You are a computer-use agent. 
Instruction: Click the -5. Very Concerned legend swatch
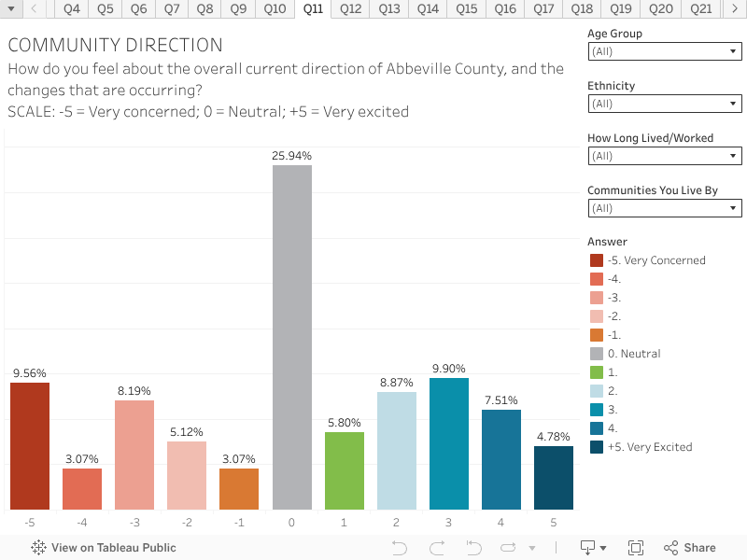(x=597, y=260)
